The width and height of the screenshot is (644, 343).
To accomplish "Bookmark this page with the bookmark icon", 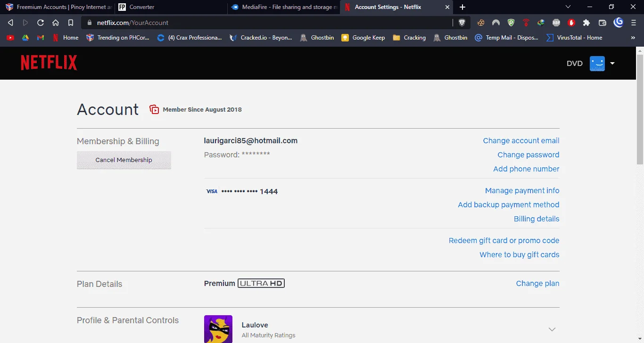I will 71,23.
